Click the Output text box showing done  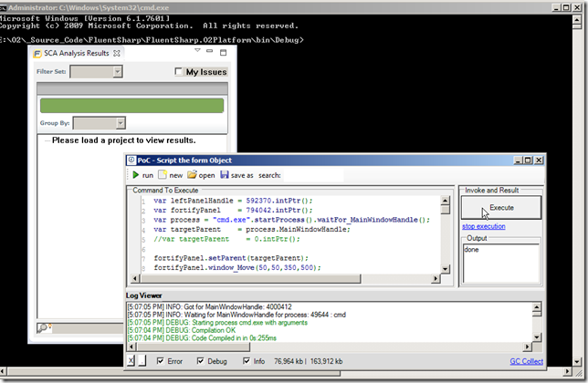coord(501,264)
